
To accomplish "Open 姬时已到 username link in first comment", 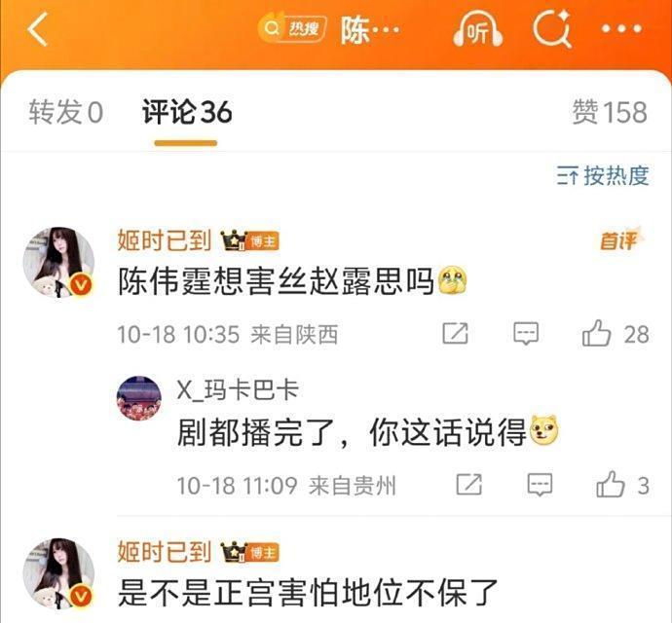I will 165,239.
